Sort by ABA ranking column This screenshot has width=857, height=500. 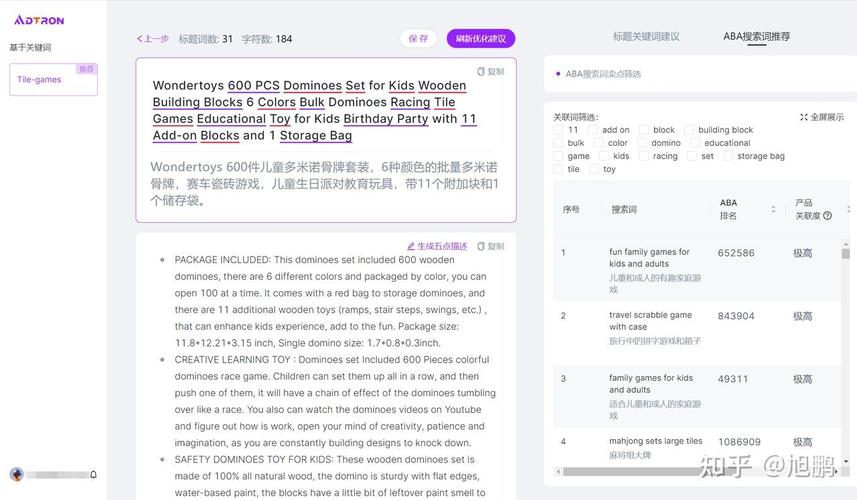(x=773, y=209)
